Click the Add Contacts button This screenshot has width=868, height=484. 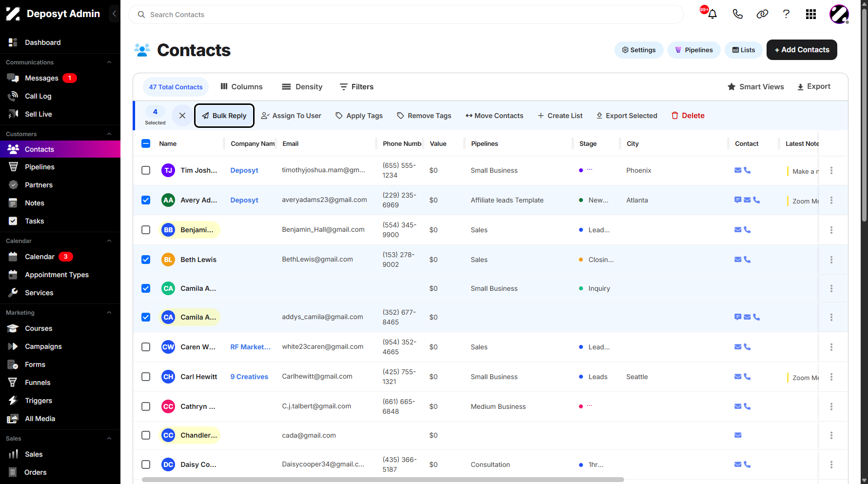tap(802, 50)
